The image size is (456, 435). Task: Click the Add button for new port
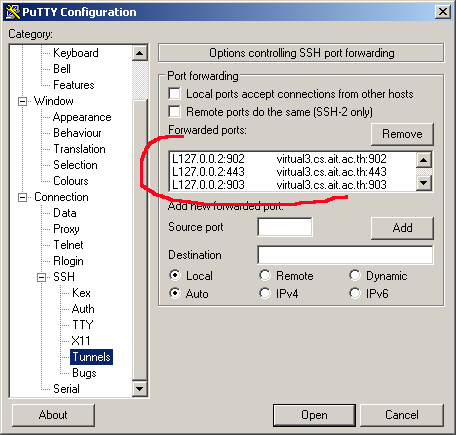(402, 228)
